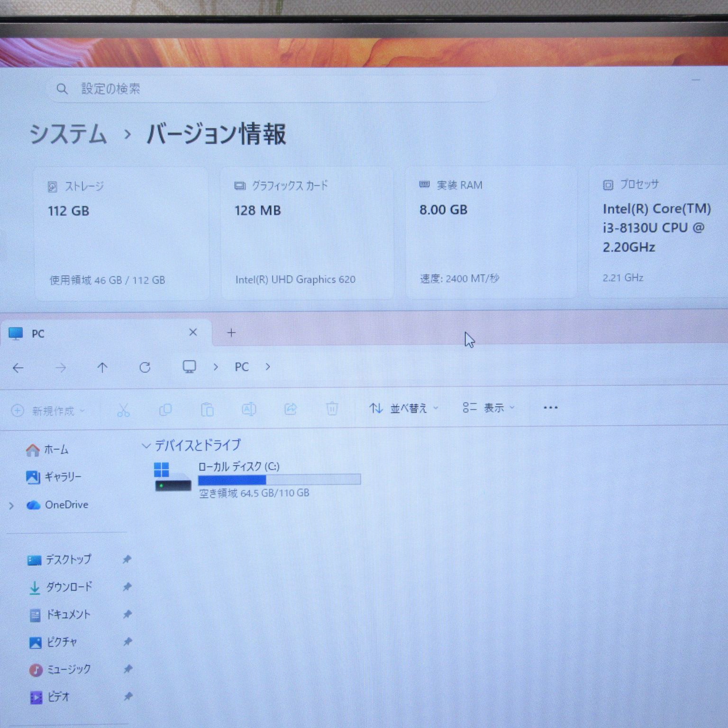Viewport: 728px width, 728px height.
Task: Click the Cut scissors icon
Action: coord(124,410)
